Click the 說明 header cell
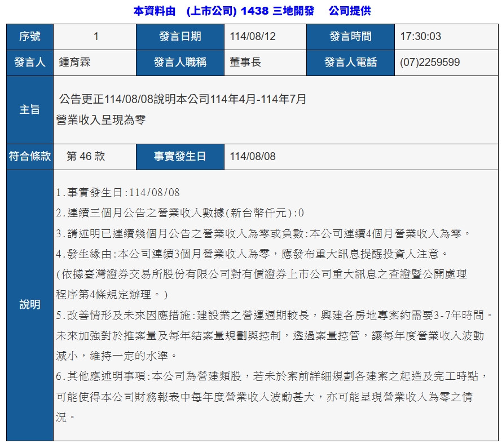The height and width of the screenshot is (448, 502). (x=30, y=305)
